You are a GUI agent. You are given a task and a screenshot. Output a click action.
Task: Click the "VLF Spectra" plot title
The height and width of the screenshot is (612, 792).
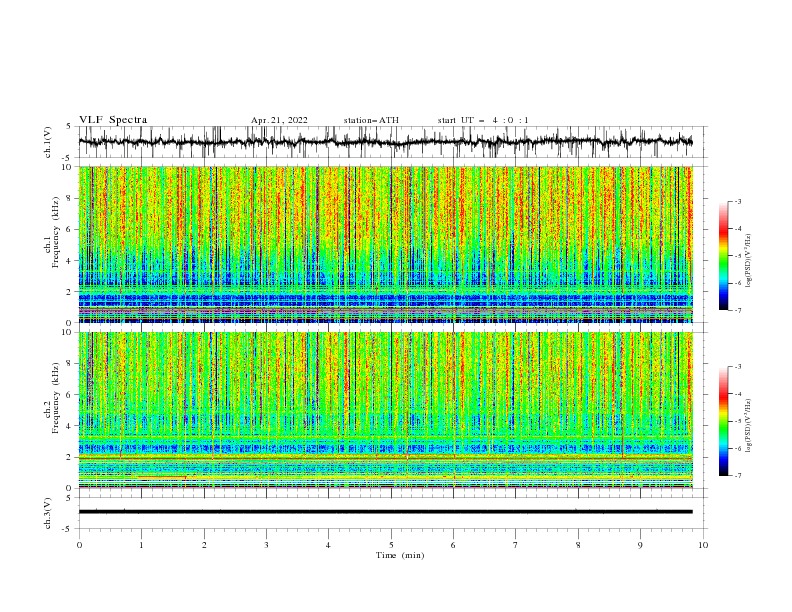(113, 120)
